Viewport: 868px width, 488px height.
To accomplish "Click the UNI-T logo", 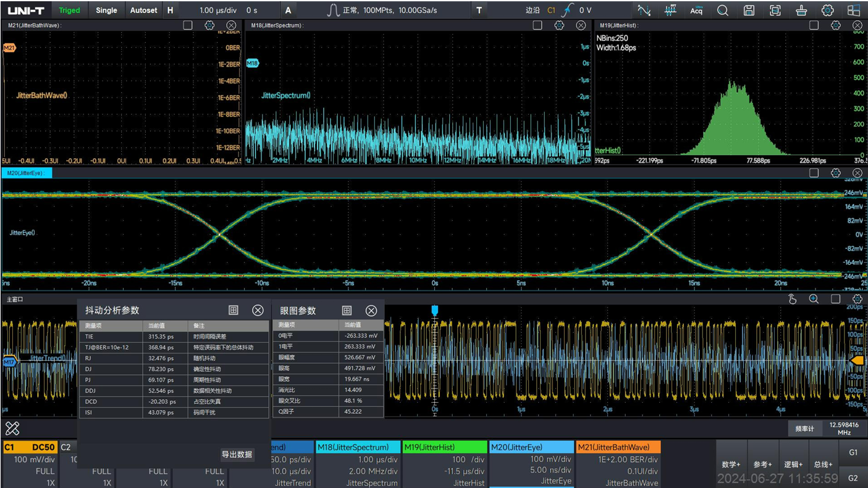I will 26,11.
